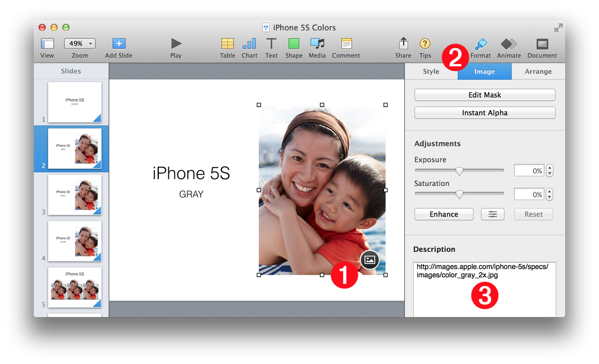Click the green zoom window button
This screenshot has height=364, width=599.
tap(66, 28)
